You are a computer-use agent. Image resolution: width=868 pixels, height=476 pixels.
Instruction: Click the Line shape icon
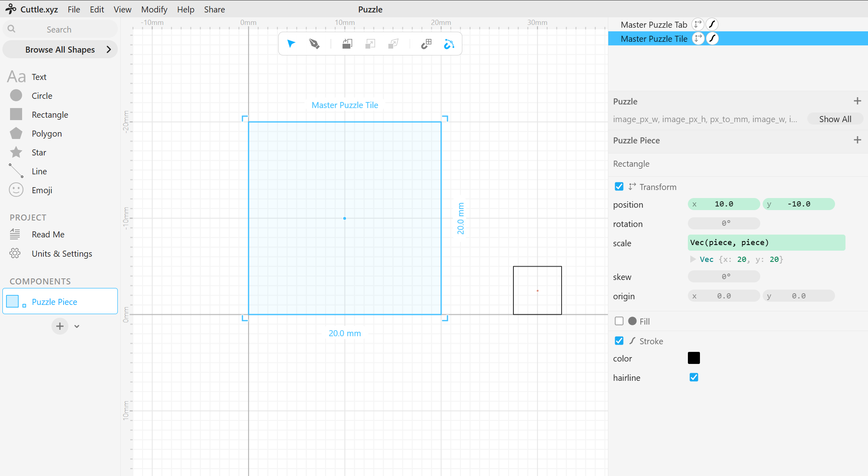[16, 171]
